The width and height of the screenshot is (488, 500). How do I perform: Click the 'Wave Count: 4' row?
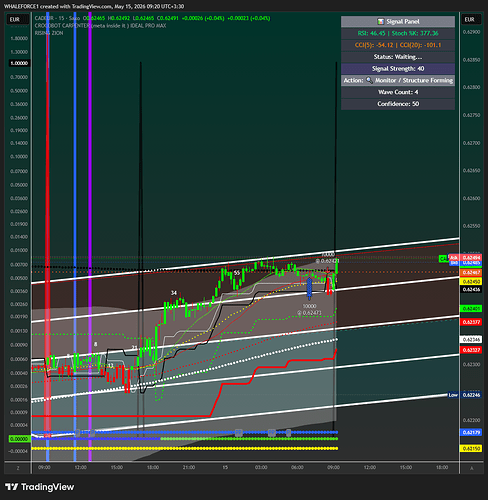click(398, 92)
